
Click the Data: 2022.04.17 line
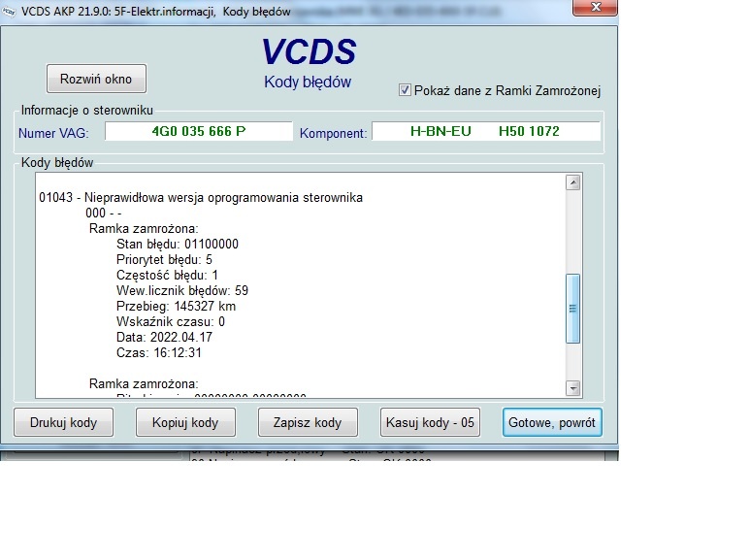pos(164,337)
